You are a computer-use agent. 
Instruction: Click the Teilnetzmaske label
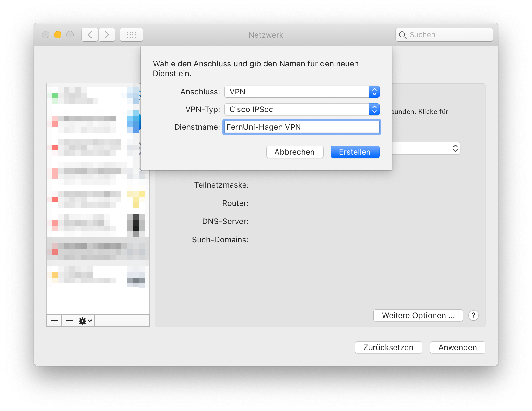coord(221,185)
